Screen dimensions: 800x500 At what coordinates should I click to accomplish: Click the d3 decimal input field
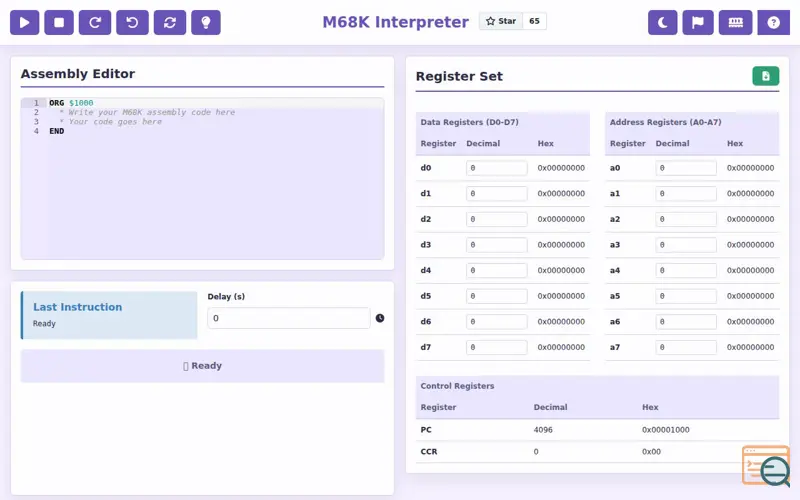pyautogui.click(x=496, y=245)
